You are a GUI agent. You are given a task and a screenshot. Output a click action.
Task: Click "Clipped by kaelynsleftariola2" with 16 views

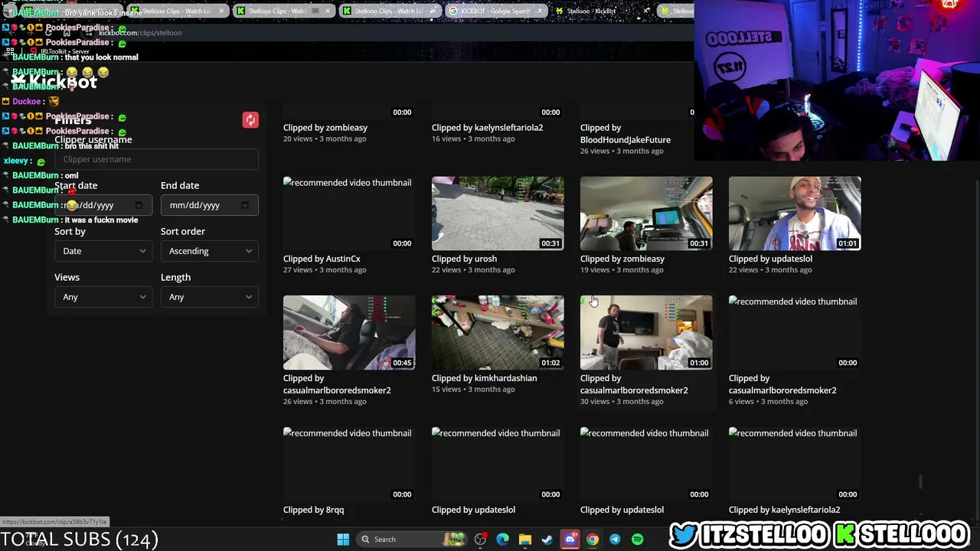[488, 128]
